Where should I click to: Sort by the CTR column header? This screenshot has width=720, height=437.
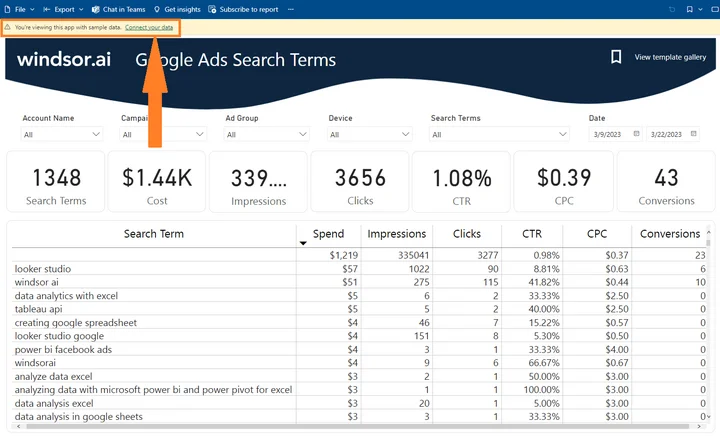[532, 234]
